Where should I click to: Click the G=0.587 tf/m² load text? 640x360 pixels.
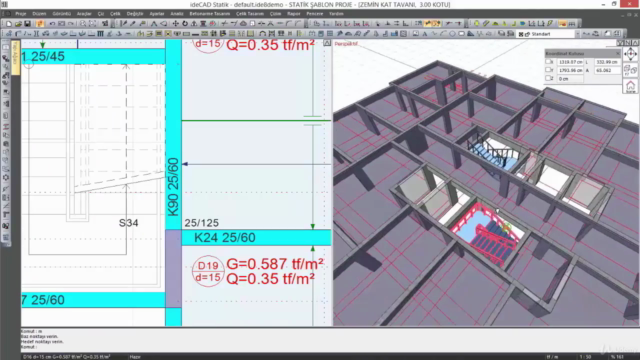(x=275, y=264)
